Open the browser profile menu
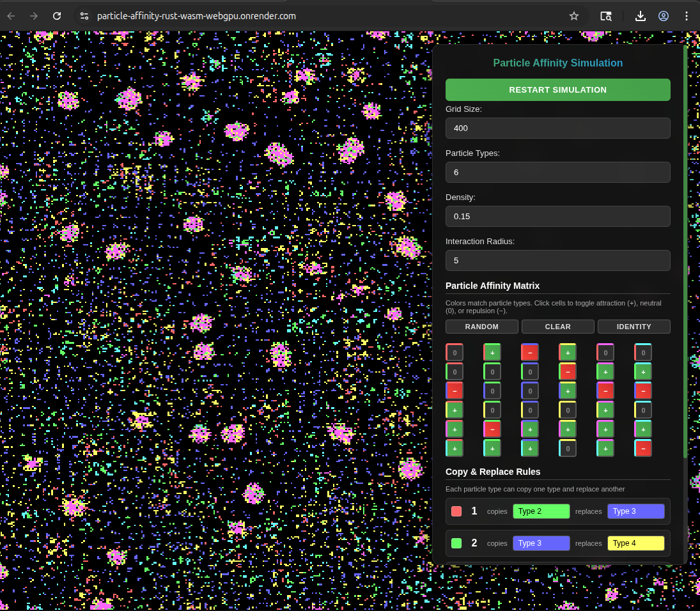 [663, 16]
